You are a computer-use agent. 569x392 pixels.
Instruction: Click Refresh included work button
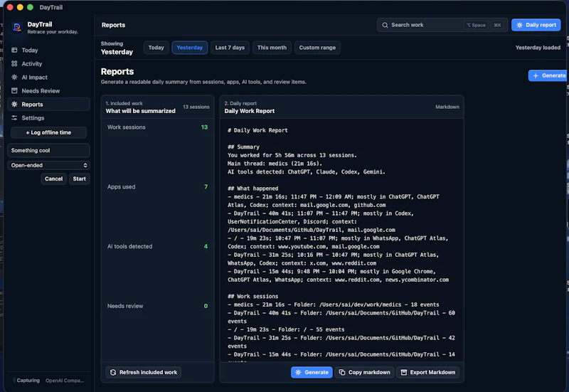[x=144, y=372]
